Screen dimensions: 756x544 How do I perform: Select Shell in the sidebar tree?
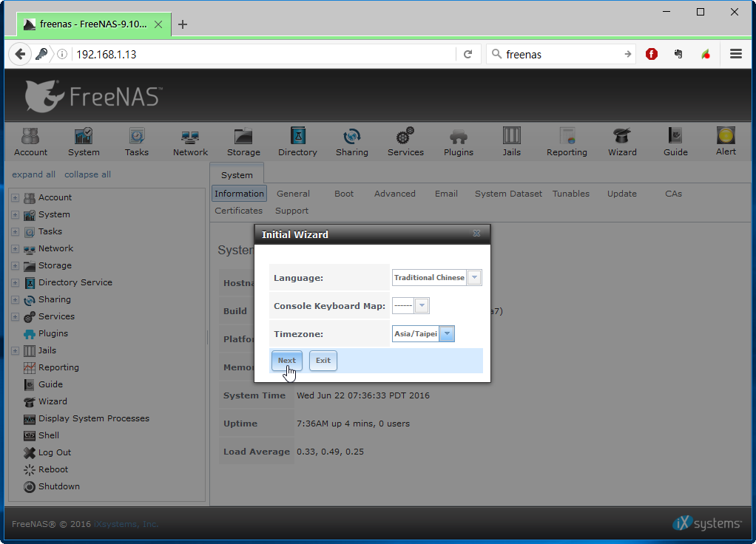(49, 435)
